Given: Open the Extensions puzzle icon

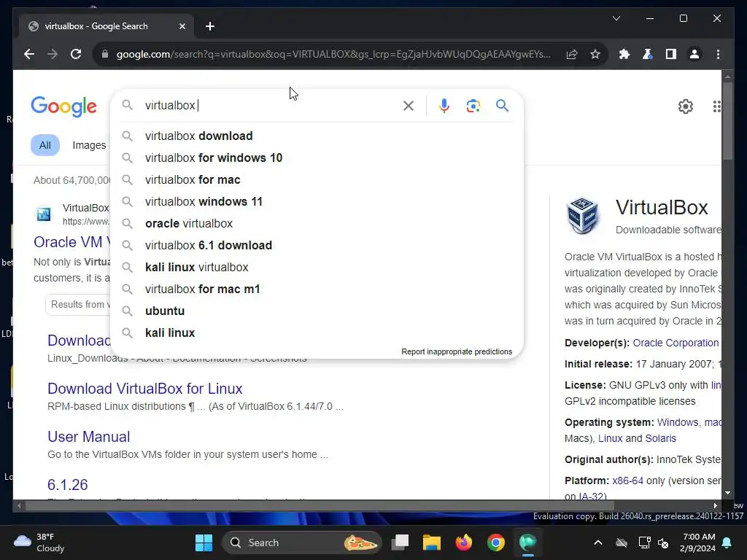Looking at the screenshot, I should (x=624, y=54).
